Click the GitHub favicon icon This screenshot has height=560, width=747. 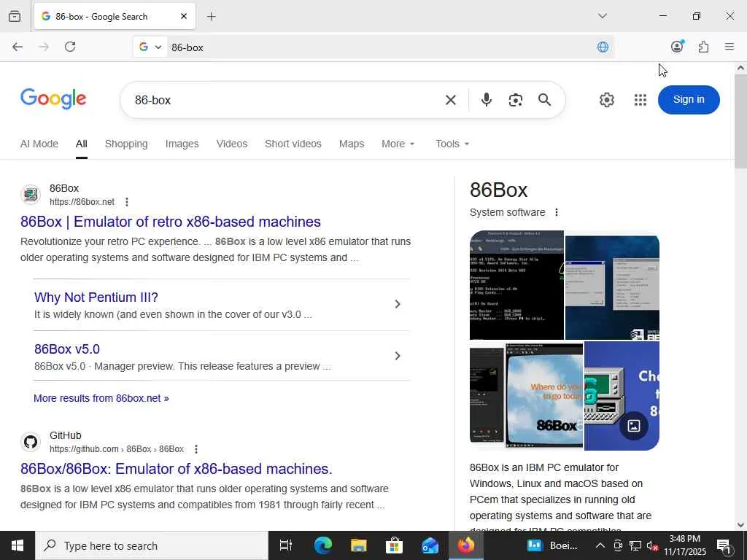click(31, 442)
